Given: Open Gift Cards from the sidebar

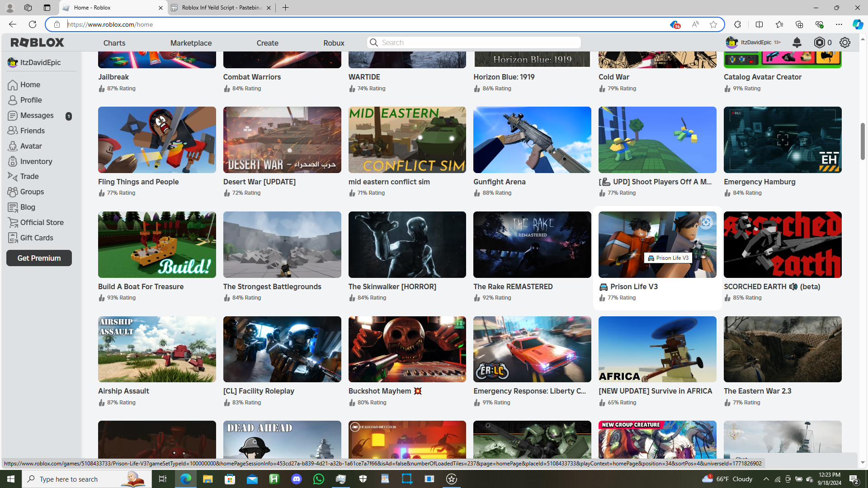Looking at the screenshot, I should pos(37,238).
